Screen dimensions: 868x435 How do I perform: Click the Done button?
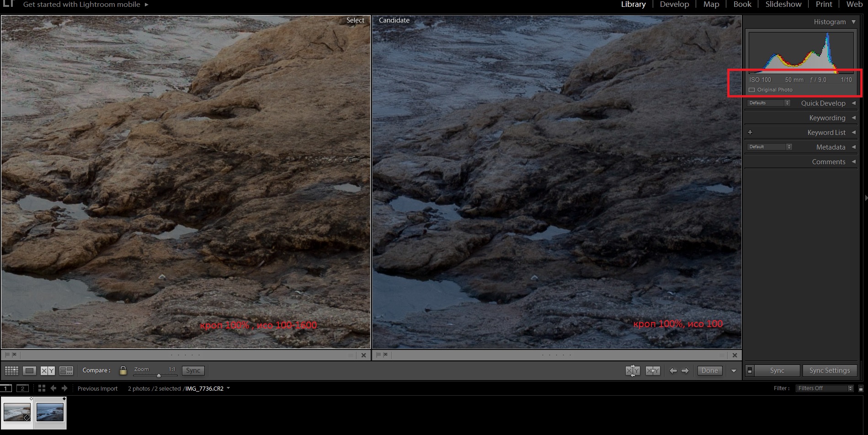click(709, 371)
